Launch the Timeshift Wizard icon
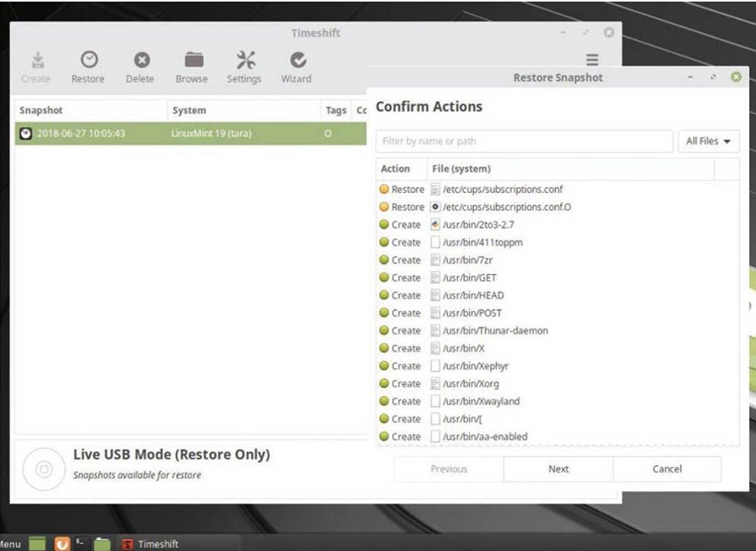This screenshot has width=756, height=551. pos(298,60)
